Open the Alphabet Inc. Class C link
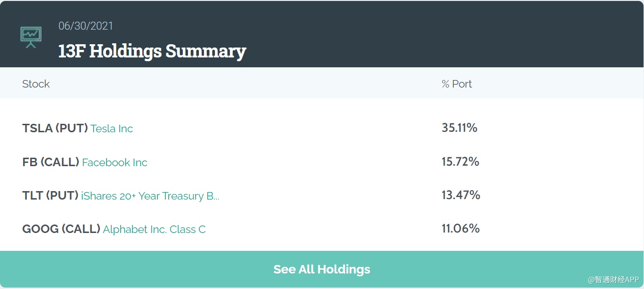Screen dimensions: 644x289 [154, 229]
